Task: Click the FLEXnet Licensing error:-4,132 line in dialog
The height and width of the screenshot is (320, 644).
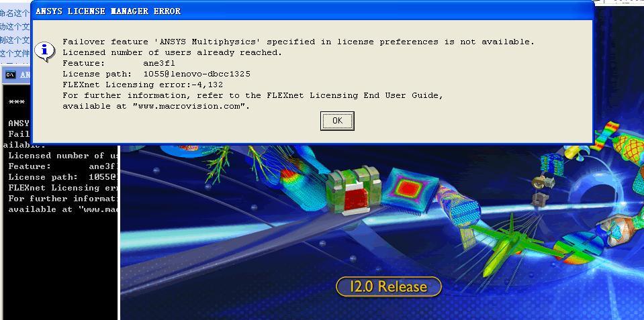Action: click(x=143, y=85)
